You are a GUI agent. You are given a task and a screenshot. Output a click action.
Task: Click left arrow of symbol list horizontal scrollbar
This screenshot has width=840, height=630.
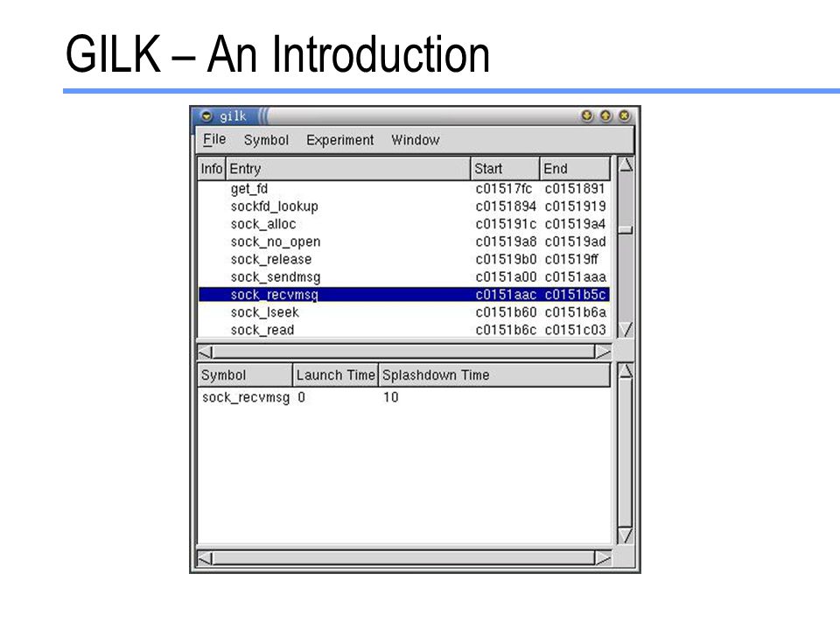(205, 352)
